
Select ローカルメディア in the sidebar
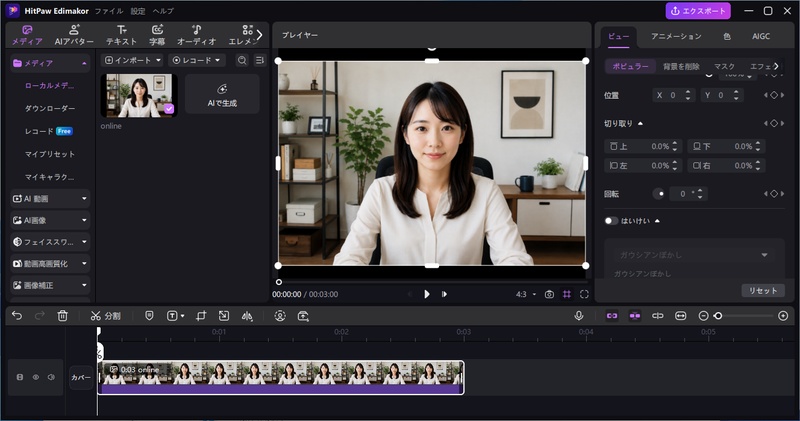(x=49, y=86)
